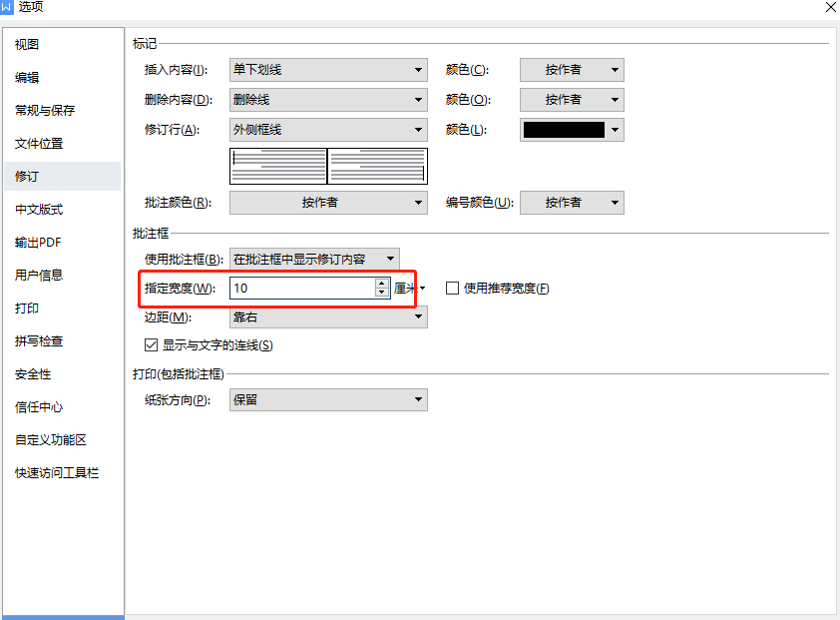Disable the 显示与文字的连线 checkbox
Viewport: 840px width, 620px height.
click(x=151, y=343)
